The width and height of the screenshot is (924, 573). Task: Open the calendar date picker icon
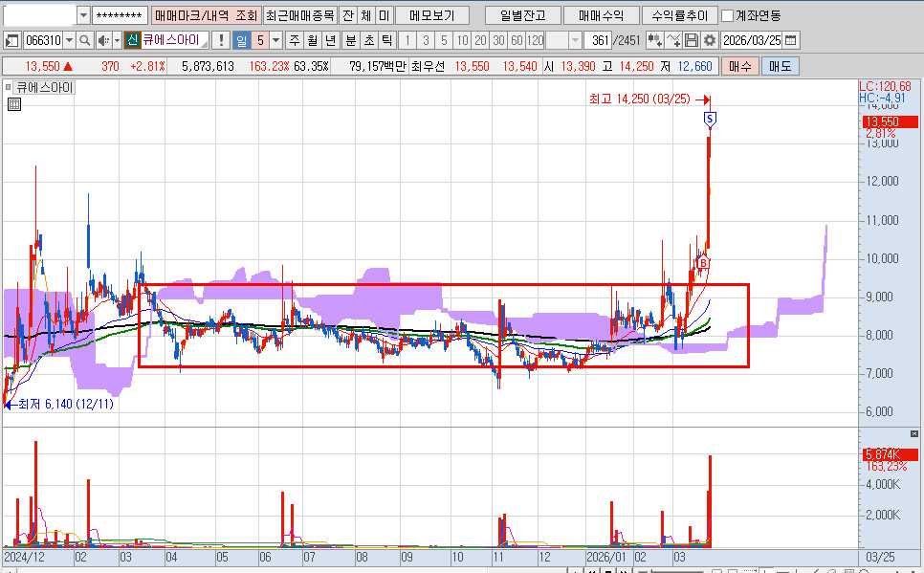pos(790,40)
